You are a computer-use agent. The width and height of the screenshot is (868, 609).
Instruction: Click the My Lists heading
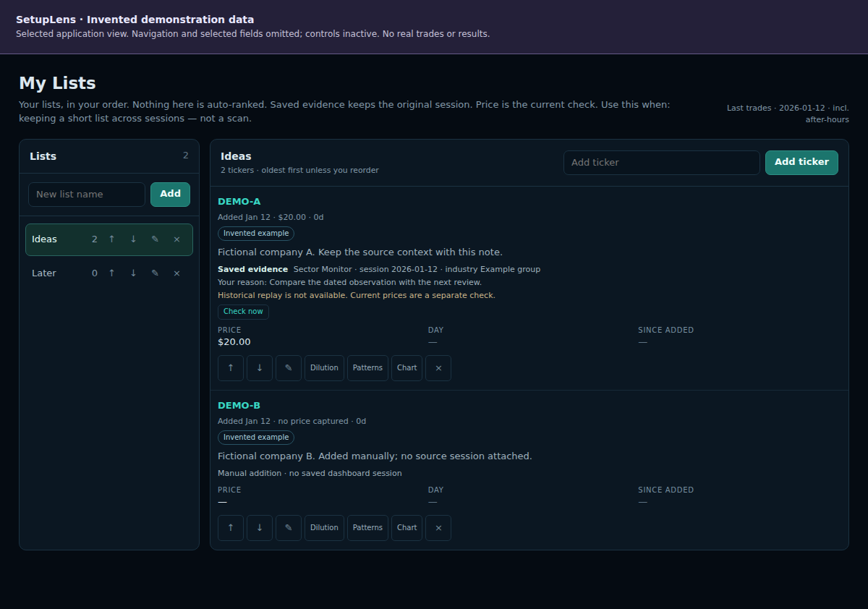(x=57, y=83)
